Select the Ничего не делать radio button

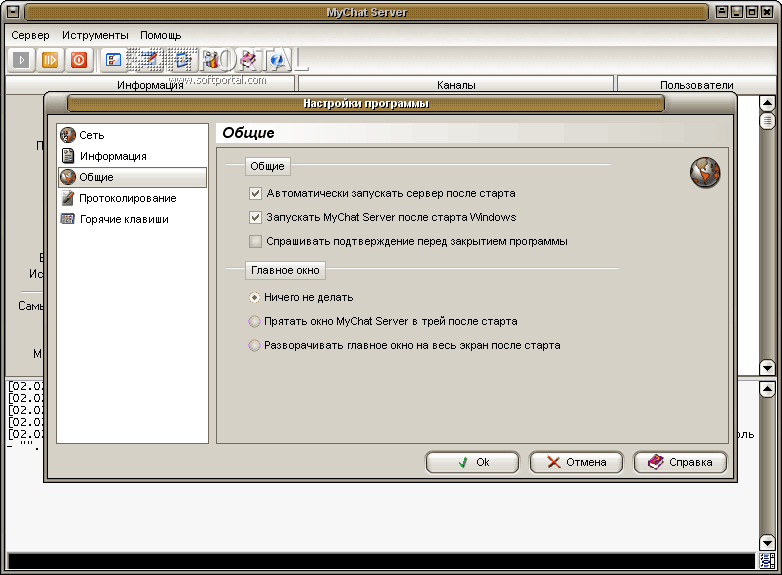coord(254,297)
